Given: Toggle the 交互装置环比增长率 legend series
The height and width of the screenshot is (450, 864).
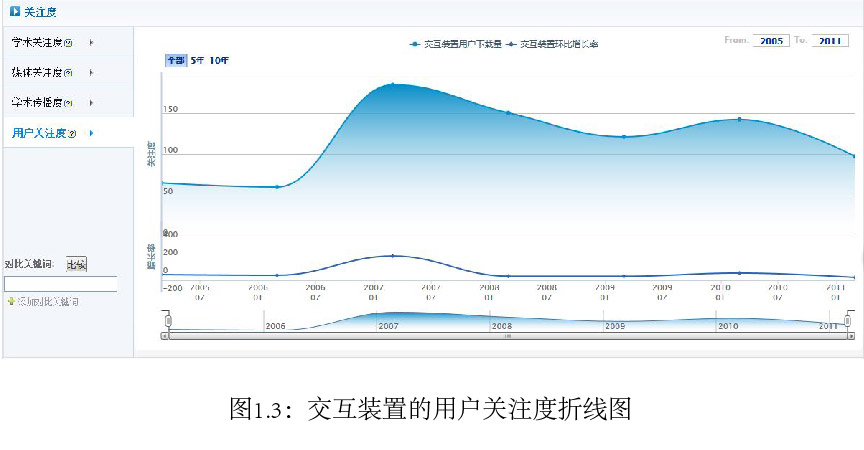Looking at the screenshot, I should (x=552, y=44).
